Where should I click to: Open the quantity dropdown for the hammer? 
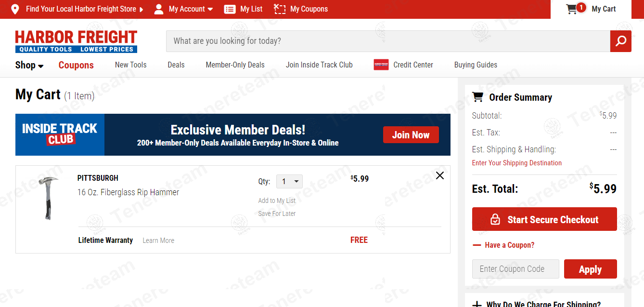point(289,182)
